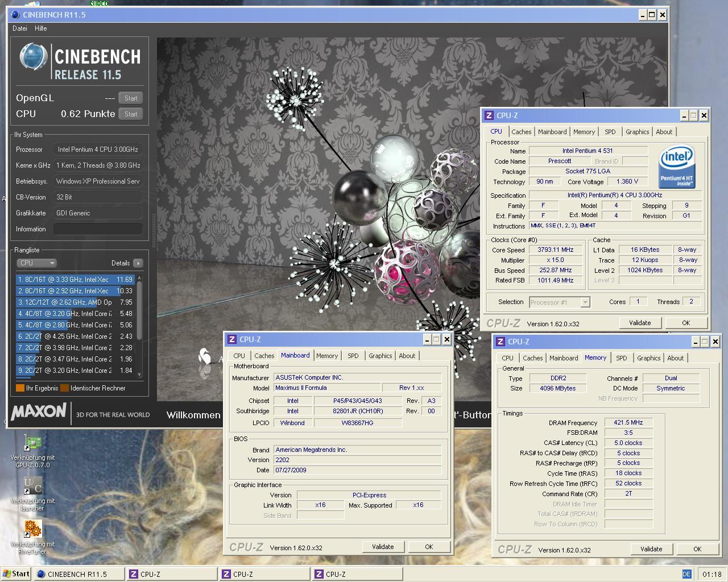Open the Hilfe menu
Viewport: 728px width, 582px height.
point(41,28)
